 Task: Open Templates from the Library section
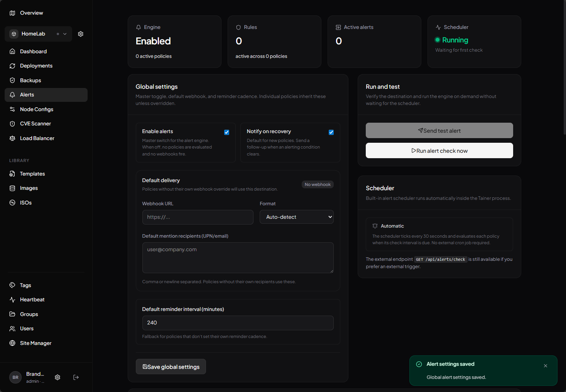point(32,174)
